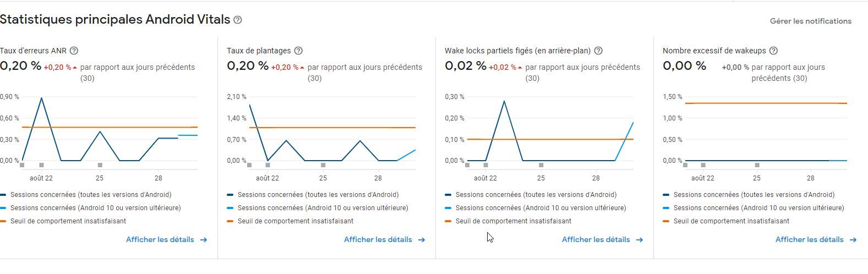Click arrow icon of ANR Afficher les détails
Image resolution: width=868 pixels, height=274 pixels.
click(204, 240)
